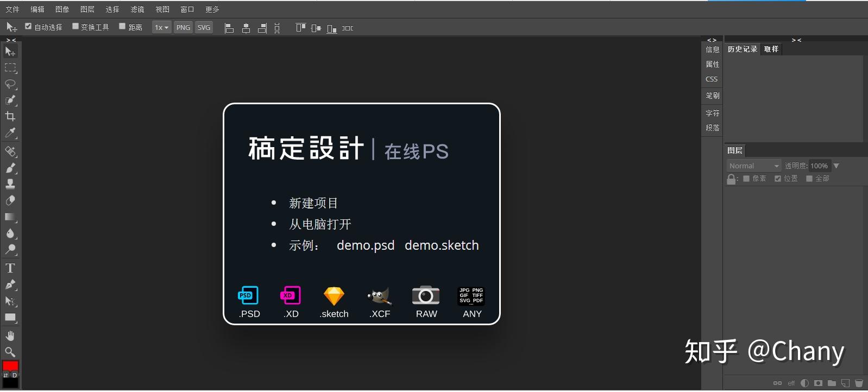
Task: Select the Healing Brush bandage tool
Action: (10, 151)
